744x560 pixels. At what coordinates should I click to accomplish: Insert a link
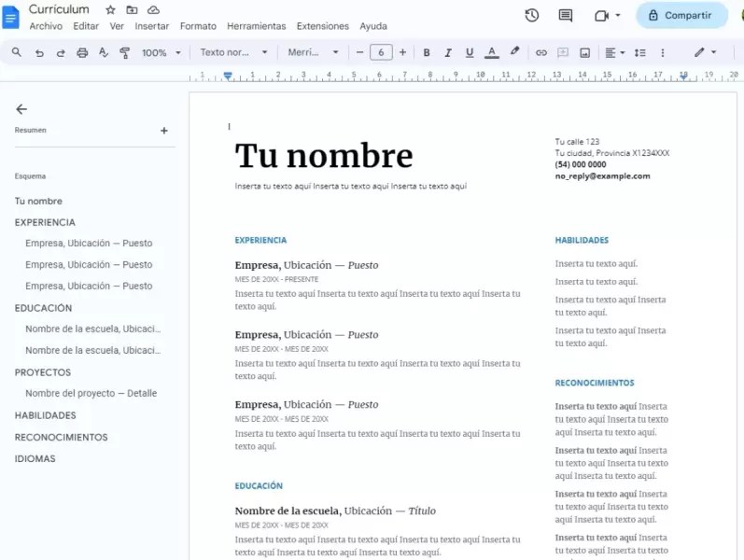541,52
